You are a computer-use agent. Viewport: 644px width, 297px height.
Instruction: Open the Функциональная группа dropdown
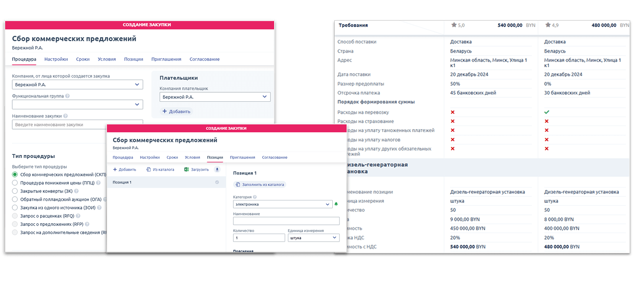[x=77, y=105]
